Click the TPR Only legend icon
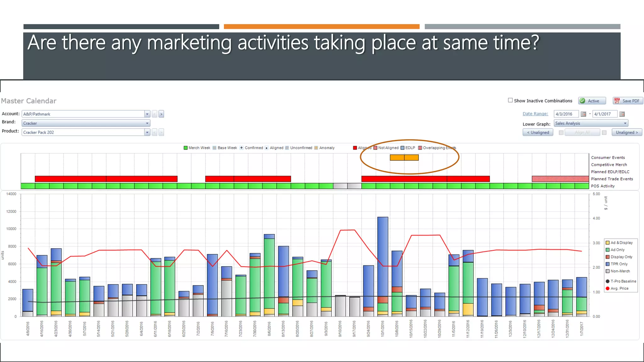 pos(608,264)
